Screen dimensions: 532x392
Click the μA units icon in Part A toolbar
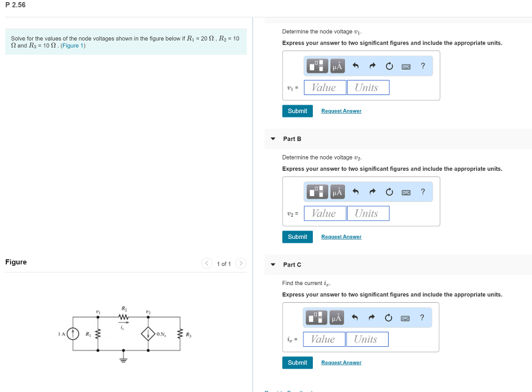coord(337,65)
